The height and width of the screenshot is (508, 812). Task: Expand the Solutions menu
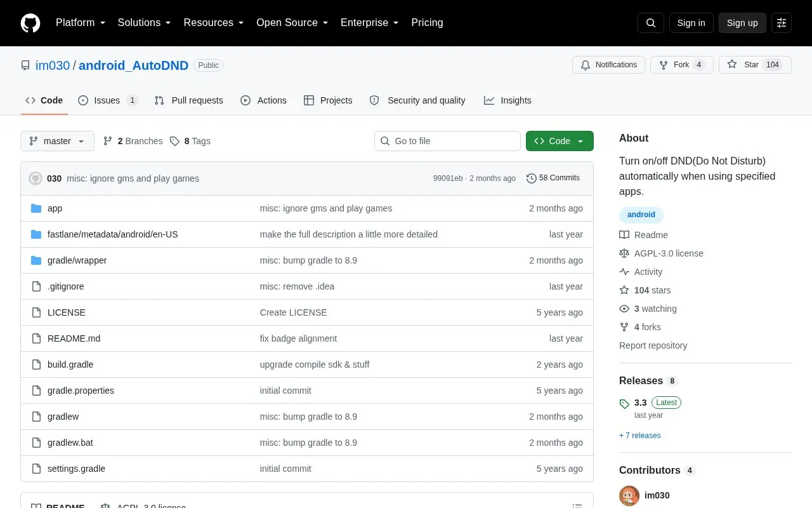(x=145, y=23)
